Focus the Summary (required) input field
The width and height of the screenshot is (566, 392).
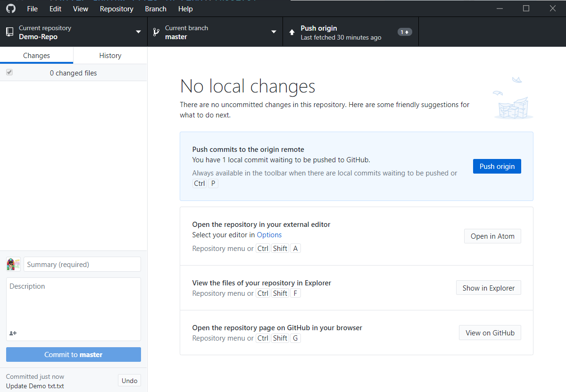(82, 264)
